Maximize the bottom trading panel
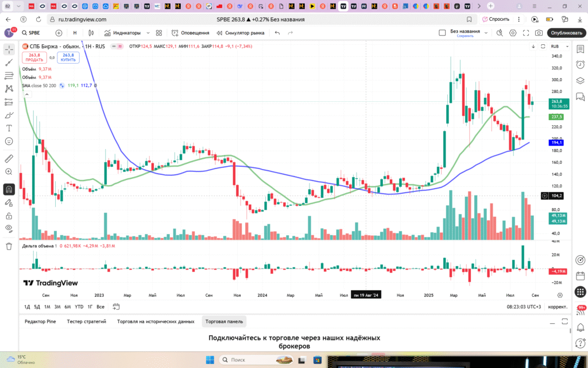 [565, 321]
